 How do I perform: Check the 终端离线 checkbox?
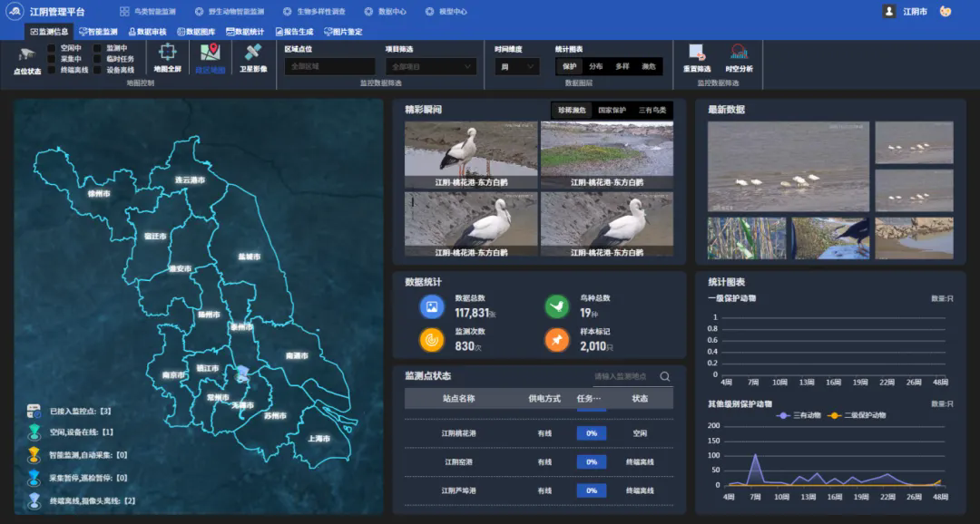[52, 70]
